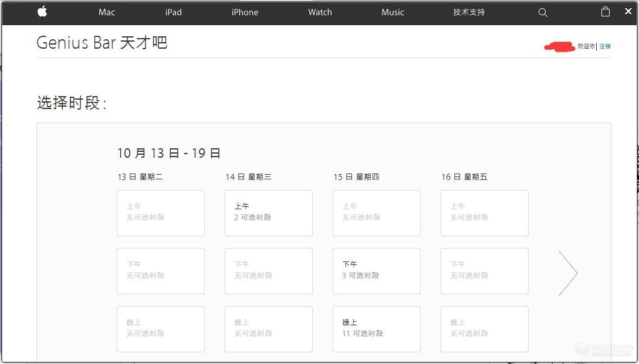Viewport: 639px width, 364px height.
Task: Click 14日 下午 unavailable slot
Action: (269, 271)
